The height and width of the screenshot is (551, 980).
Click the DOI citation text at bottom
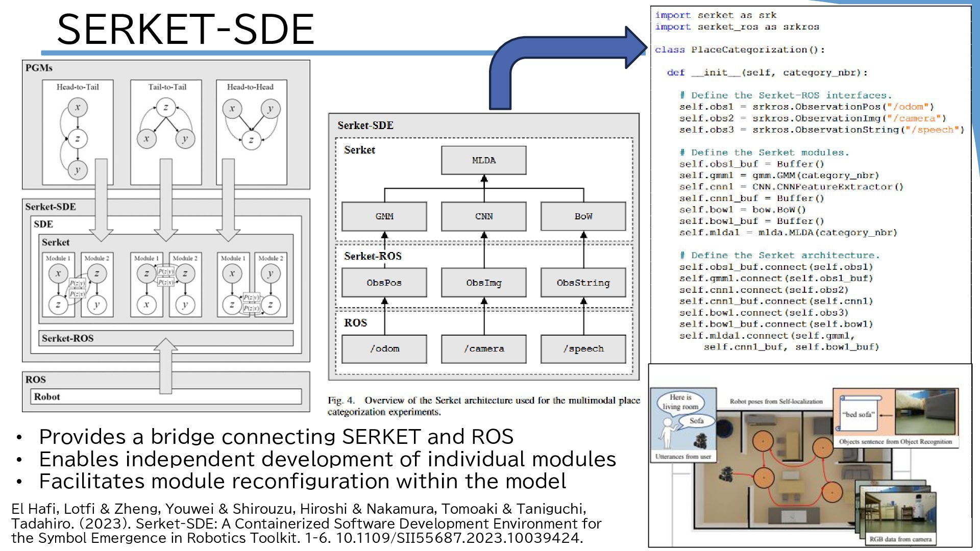point(459,538)
